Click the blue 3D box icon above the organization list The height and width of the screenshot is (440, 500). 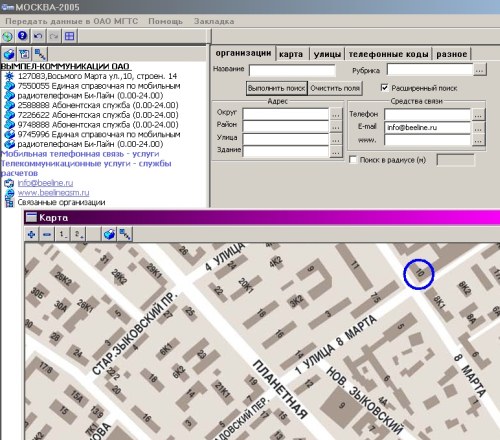coord(9,54)
